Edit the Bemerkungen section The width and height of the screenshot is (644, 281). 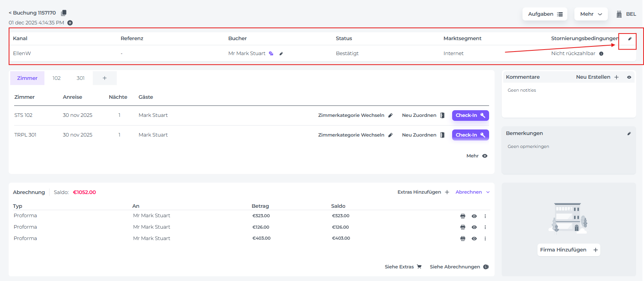[629, 133]
